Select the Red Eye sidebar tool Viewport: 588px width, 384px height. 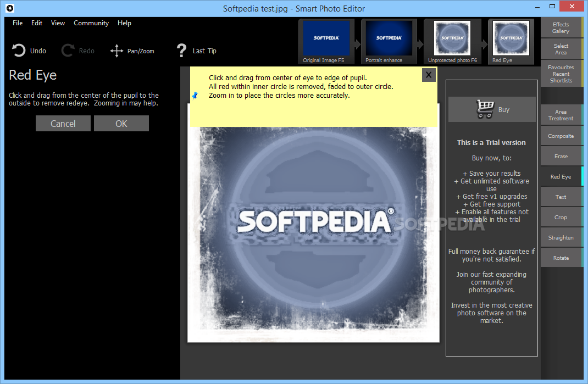point(561,177)
